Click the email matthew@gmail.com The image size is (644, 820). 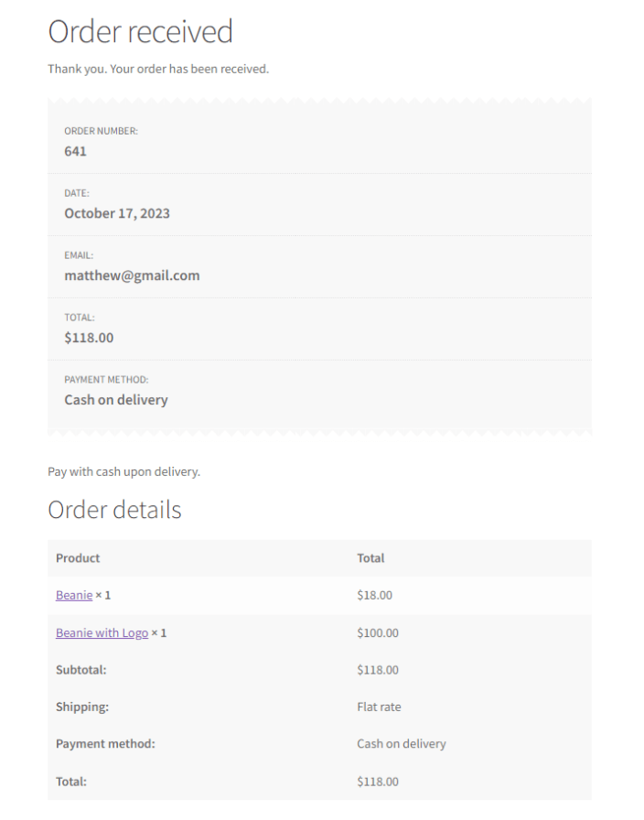(132, 275)
